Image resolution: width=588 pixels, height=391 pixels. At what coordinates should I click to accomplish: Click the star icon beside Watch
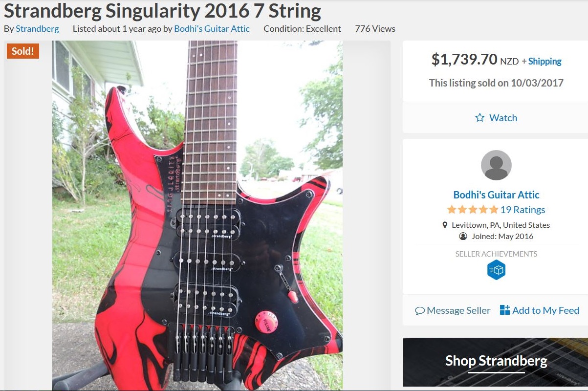(x=480, y=118)
